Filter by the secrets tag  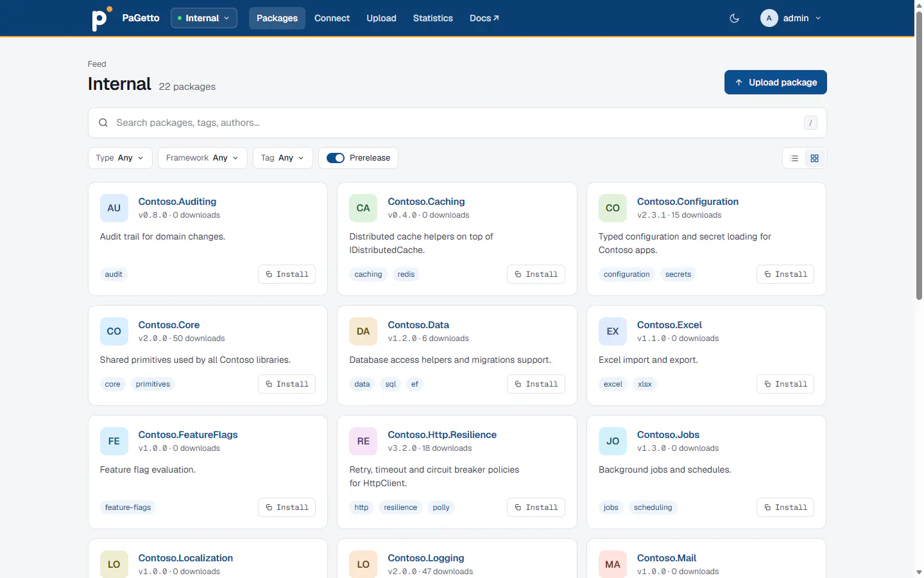click(678, 274)
